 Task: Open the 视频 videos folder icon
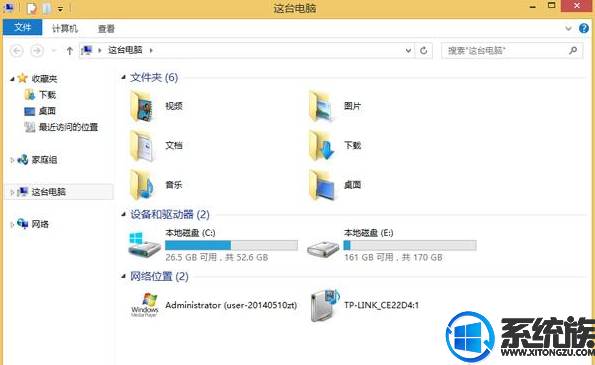(x=142, y=106)
